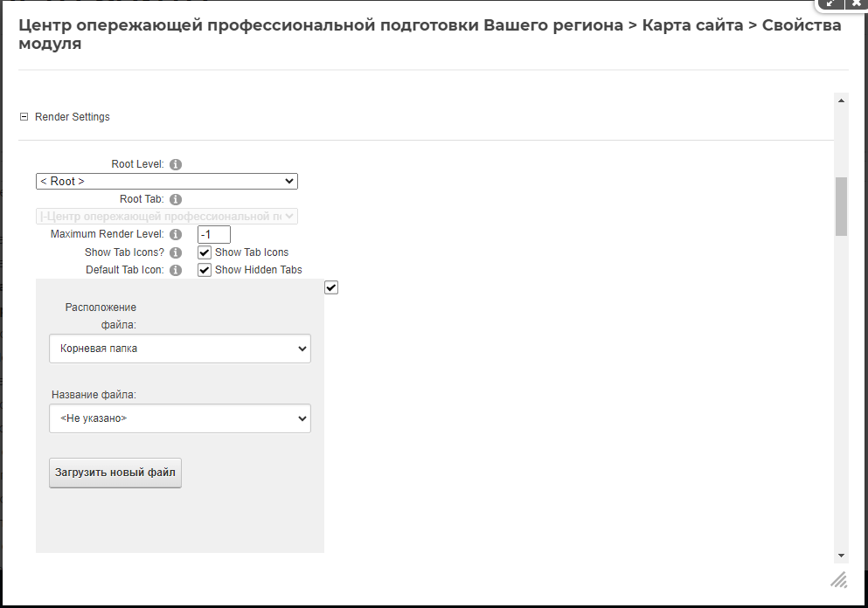Click the scroll down arrow
Image resolution: width=868 pixels, height=608 pixels.
(841, 556)
